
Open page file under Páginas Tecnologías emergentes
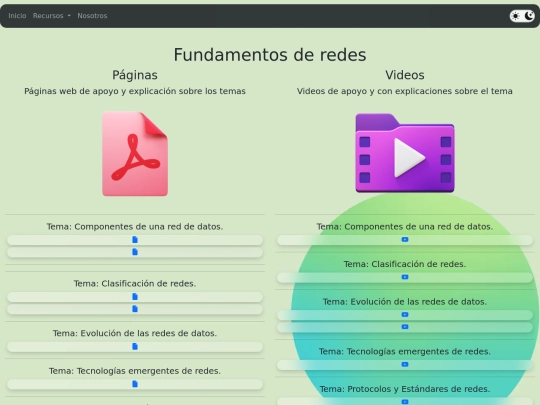coord(135,384)
